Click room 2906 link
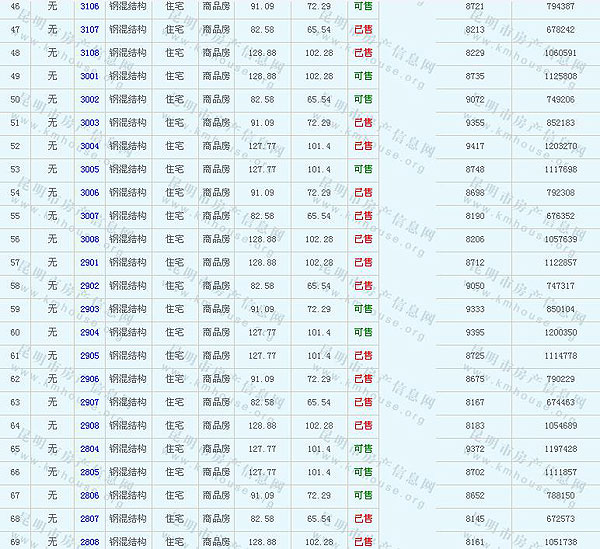This screenshot has height=549, width=600. 89,379
